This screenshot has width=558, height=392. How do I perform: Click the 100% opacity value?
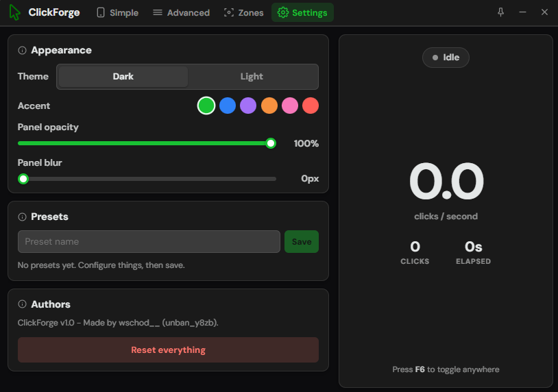306,143
